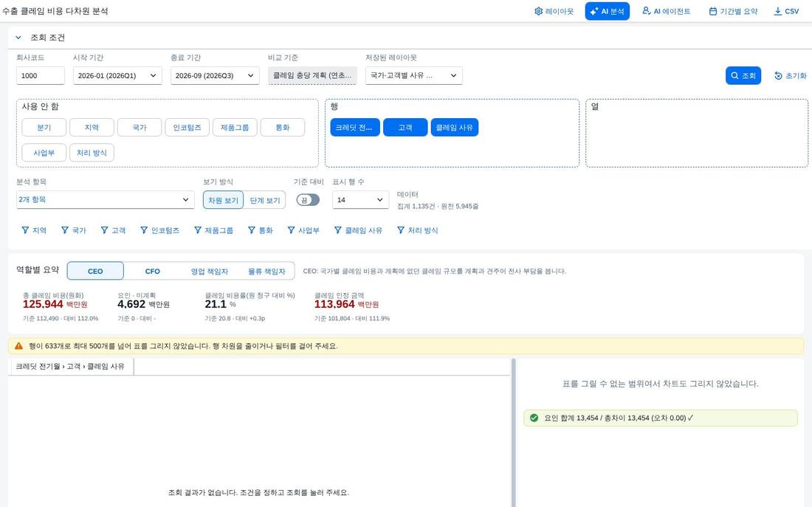
Task: Click the 조회 search button
Action: point(743,75)
